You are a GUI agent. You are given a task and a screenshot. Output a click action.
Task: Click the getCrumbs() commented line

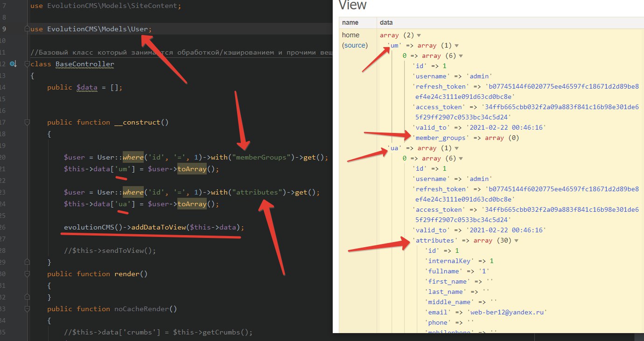click(158, 332)
